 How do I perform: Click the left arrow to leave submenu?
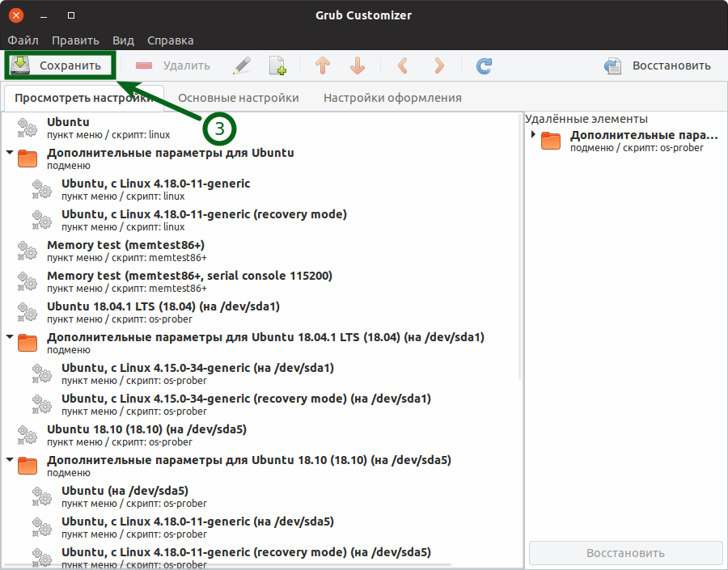coord(403,65)
